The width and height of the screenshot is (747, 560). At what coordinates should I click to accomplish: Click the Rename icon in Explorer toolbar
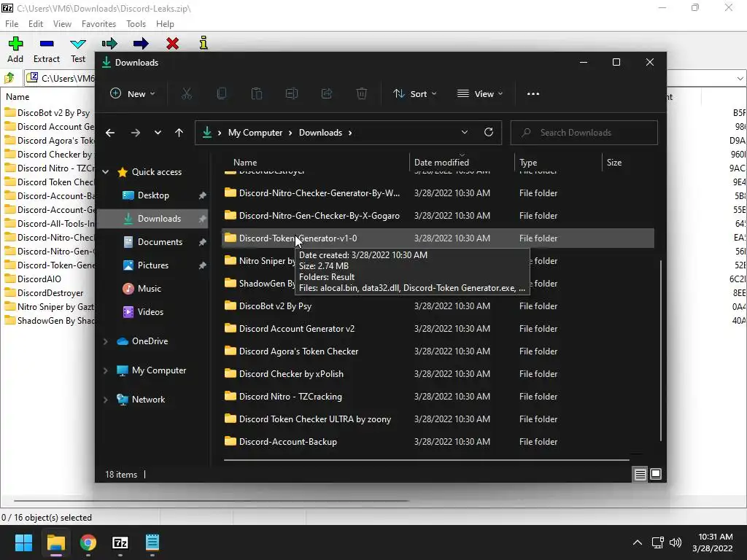(292, 94)
